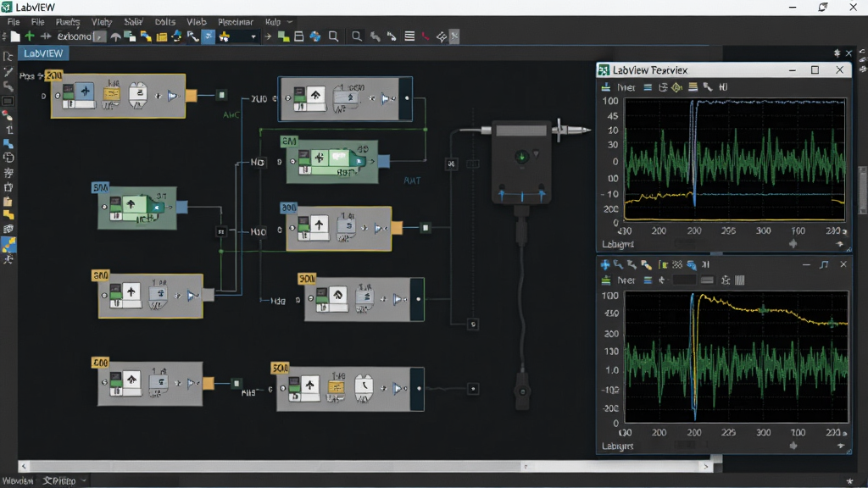Select the top-left yellow-bordered 200 node

[x=118, y=96]
